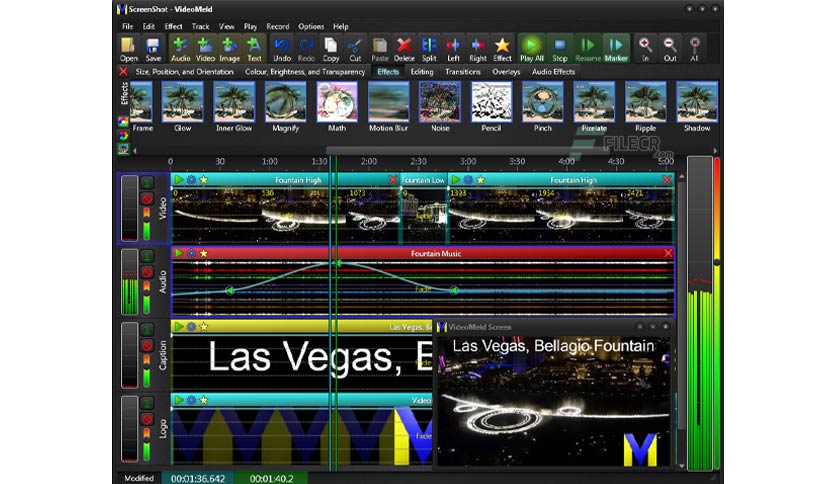Add a video clip with the Video icon
The image size is (836, 484).
point(205,49)
